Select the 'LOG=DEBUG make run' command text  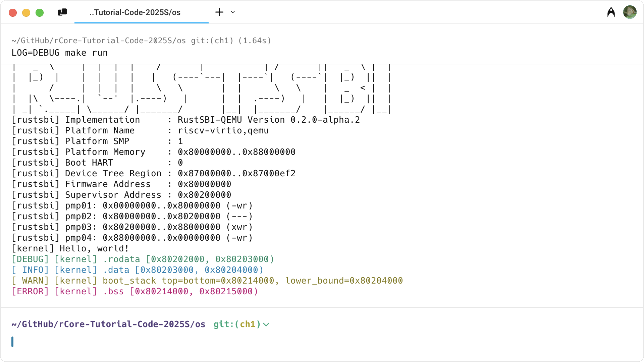[x=60, y=53]
